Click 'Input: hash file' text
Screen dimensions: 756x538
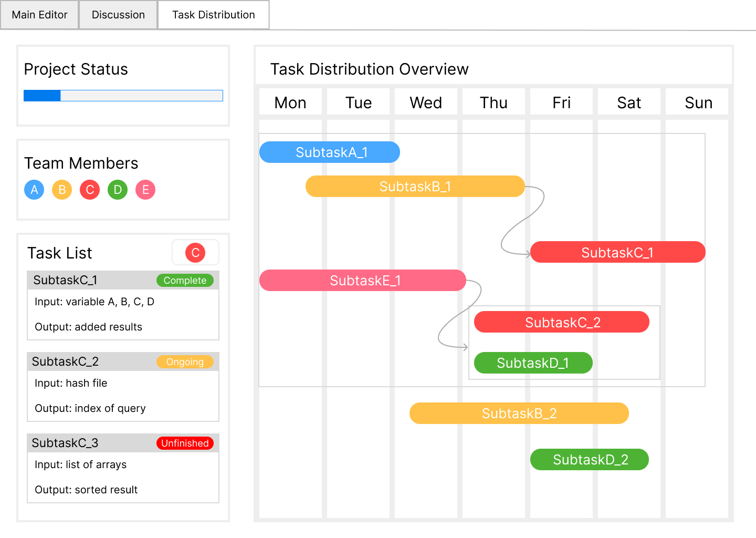(71, 383)
